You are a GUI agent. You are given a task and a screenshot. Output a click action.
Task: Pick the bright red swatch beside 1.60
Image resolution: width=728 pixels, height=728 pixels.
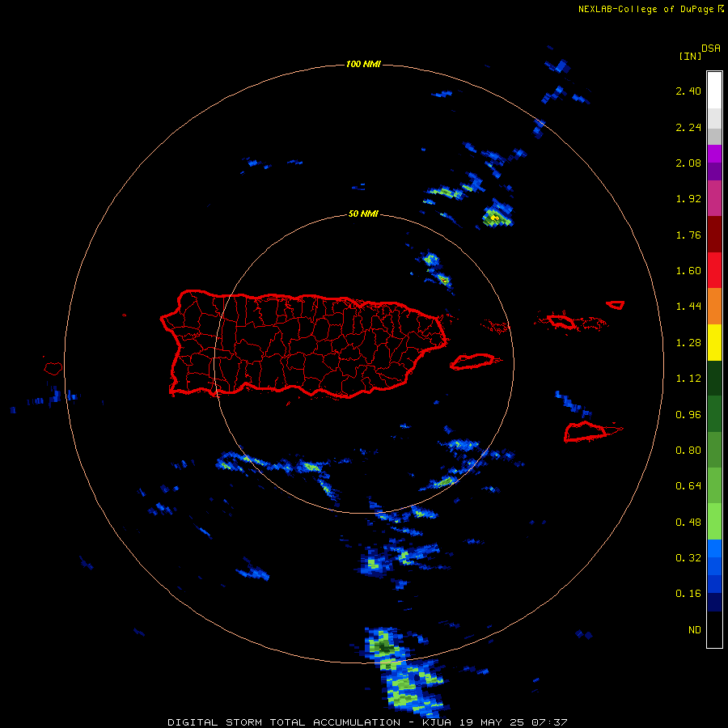pyautogui.click(x=714, y=270)
